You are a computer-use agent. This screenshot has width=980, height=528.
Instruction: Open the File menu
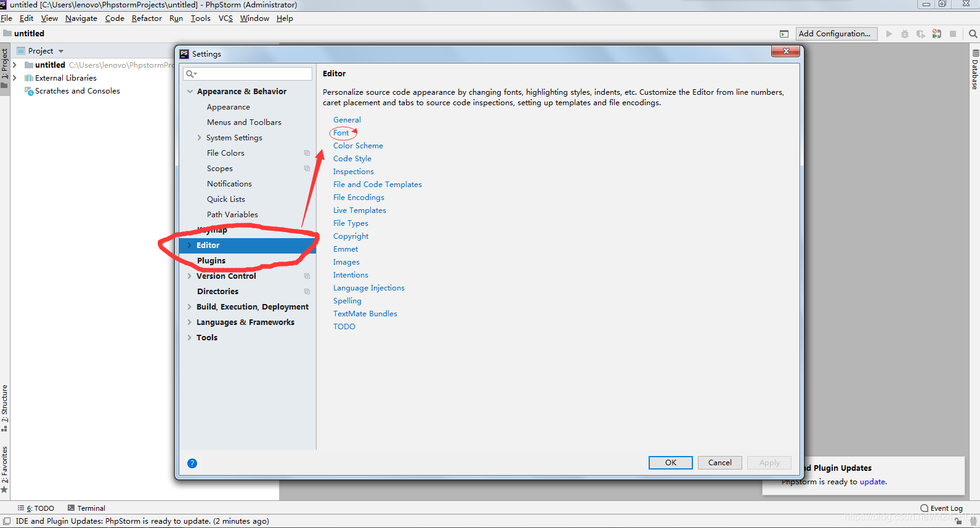pos(7,18)
